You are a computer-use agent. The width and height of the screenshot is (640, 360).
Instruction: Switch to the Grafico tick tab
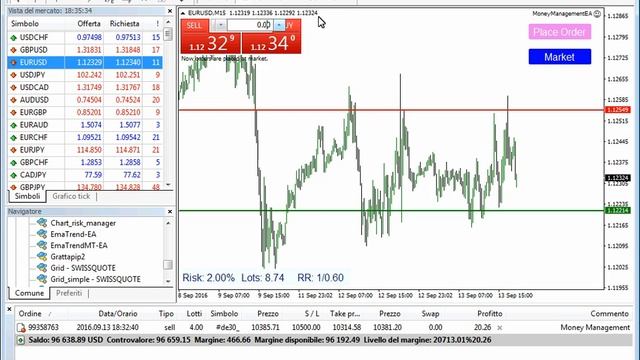click(71, 196)
